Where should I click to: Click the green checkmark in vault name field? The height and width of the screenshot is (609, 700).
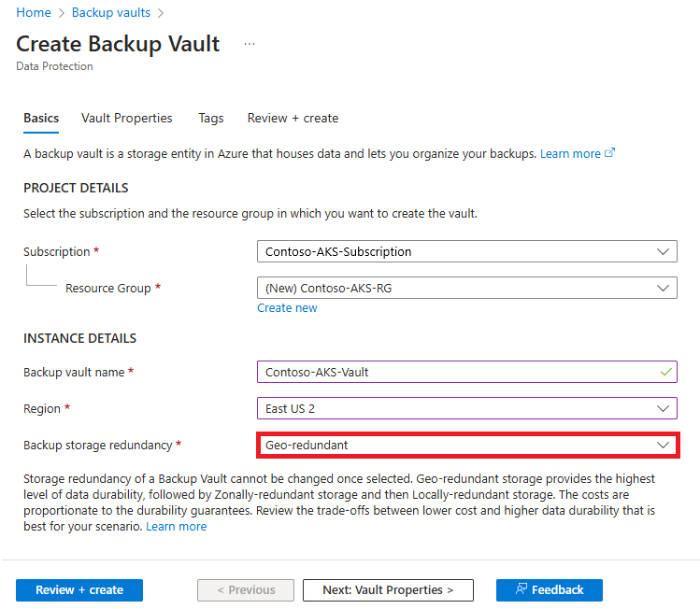(664, 372)
